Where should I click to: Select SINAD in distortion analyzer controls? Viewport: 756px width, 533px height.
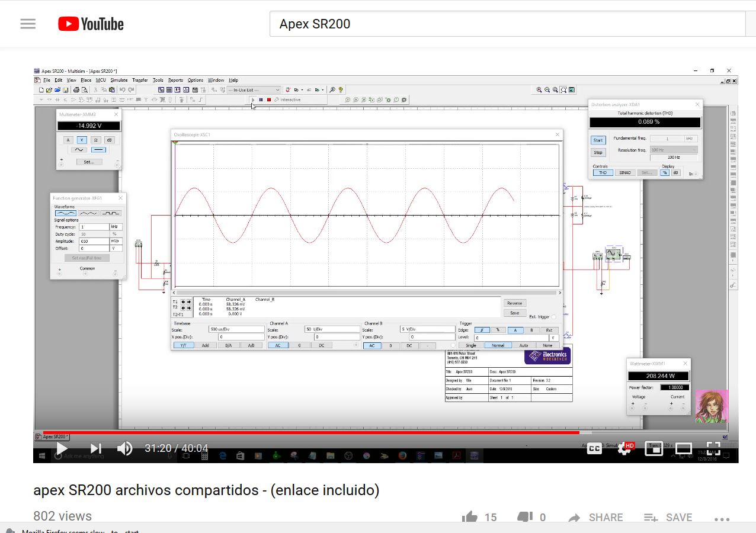pos(624,173)
